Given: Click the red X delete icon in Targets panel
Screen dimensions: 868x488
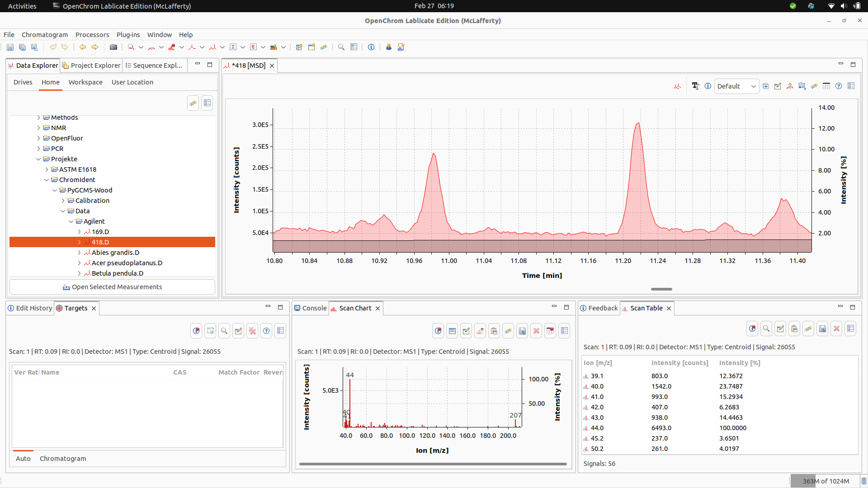Looking at the screenshot, I should (x=252, y=331).
